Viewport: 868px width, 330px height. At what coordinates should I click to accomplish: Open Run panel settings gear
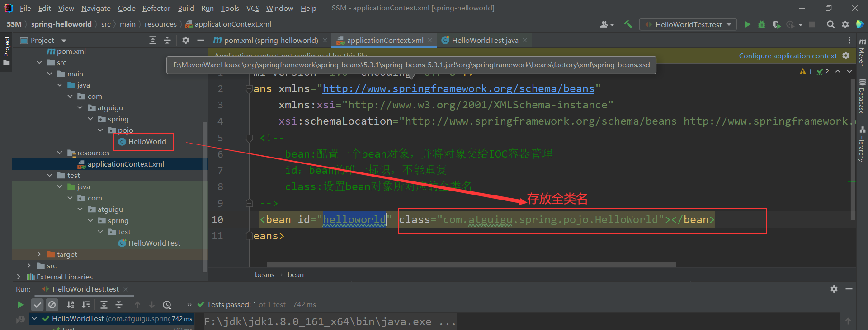tap(834, 289)
